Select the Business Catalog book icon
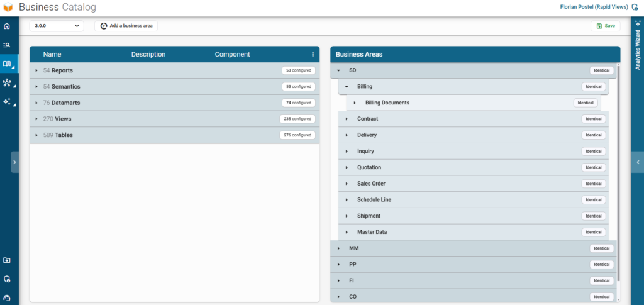The width and height of the screenshot is (644, 305). tap(6, 64)
